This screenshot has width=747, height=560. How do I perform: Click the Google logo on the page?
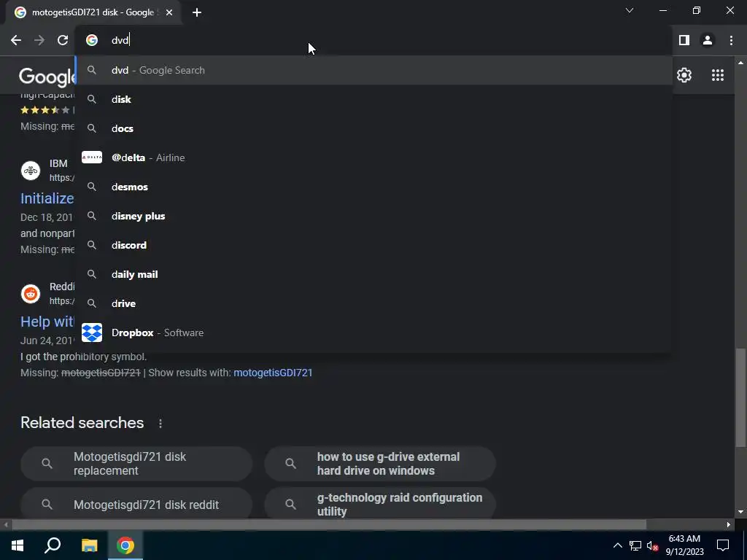point(47,76)
